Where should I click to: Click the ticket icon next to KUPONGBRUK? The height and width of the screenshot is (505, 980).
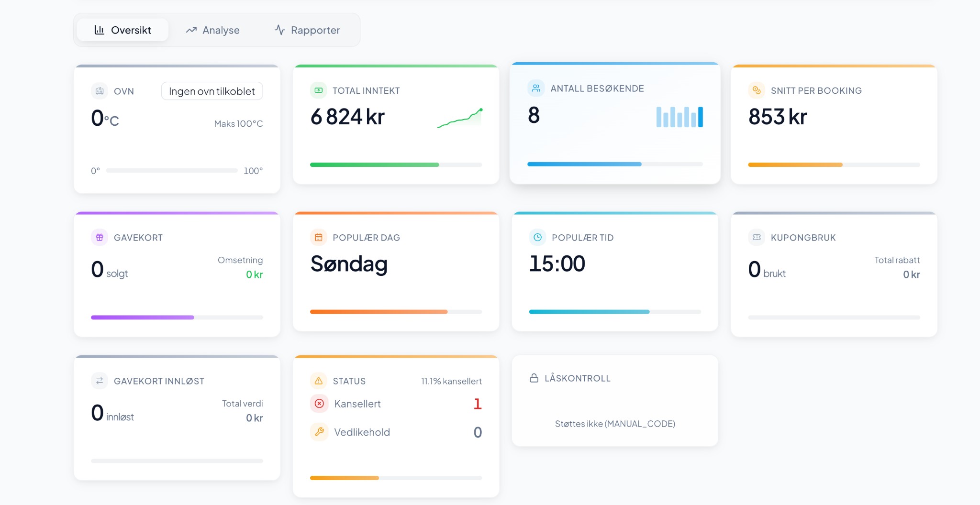point(757,237)
